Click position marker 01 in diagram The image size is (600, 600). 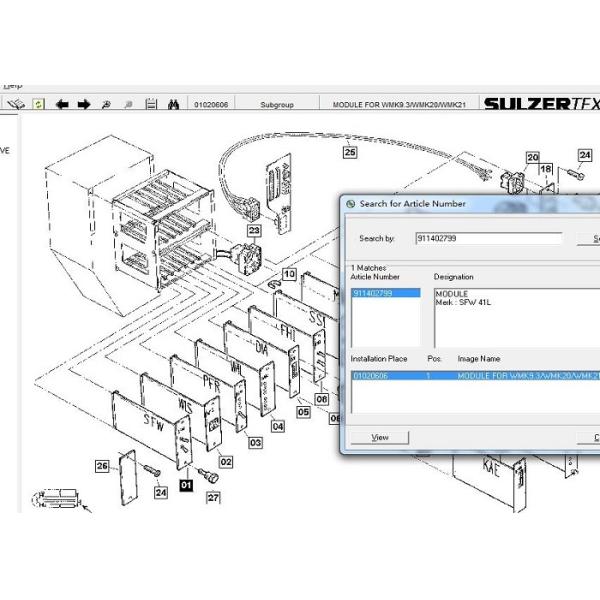(184, 485)
